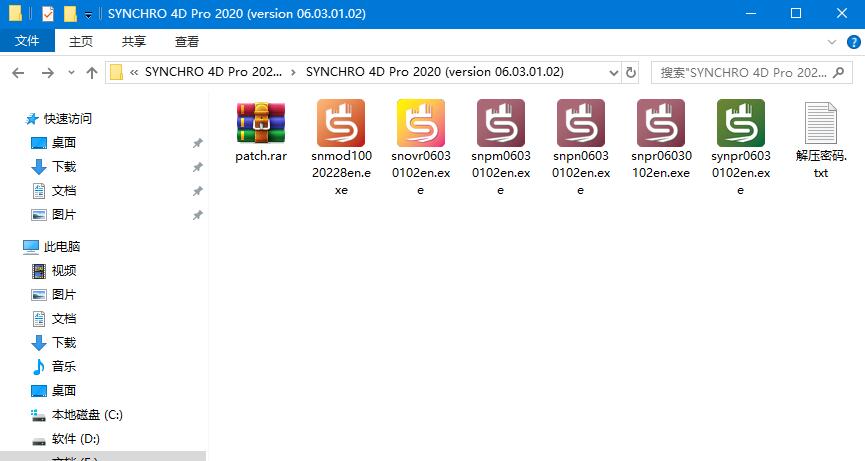Unpin 图片 using its pin icon

coord(197,215)
